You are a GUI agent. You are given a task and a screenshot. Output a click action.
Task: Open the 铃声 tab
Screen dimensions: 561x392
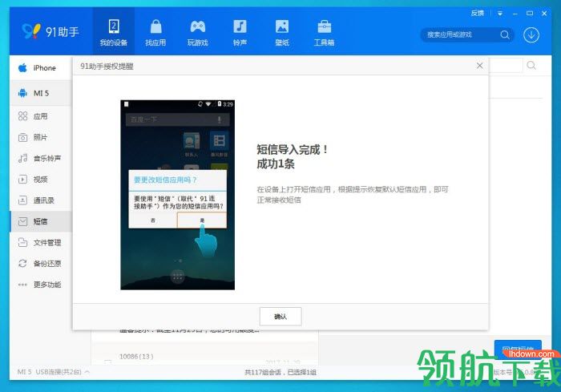click(240, 32)
